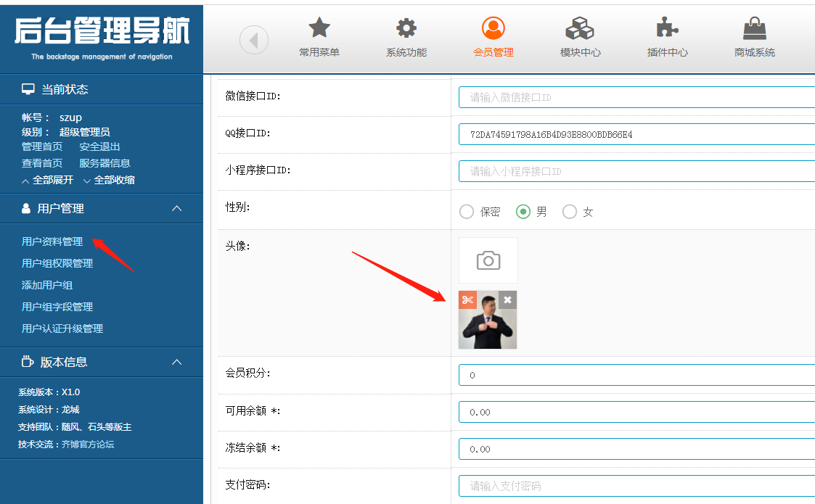Click the 安全退出 link

tap(99, 146)
